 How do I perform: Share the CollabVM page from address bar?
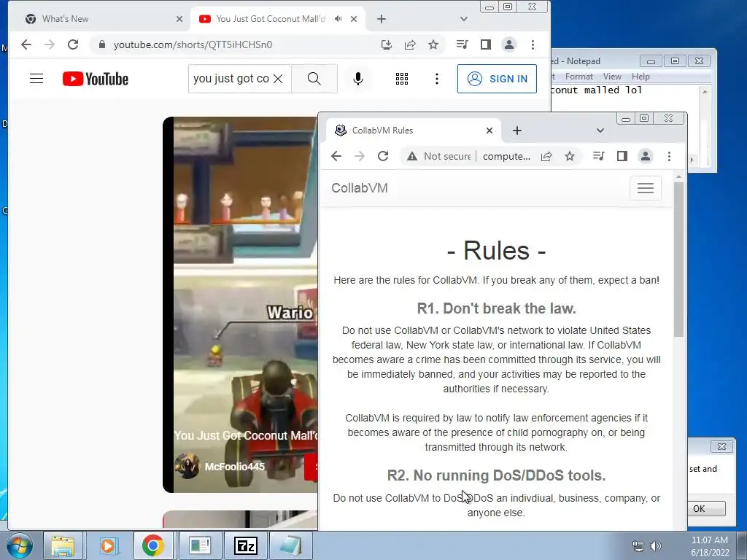coord(546,156)
